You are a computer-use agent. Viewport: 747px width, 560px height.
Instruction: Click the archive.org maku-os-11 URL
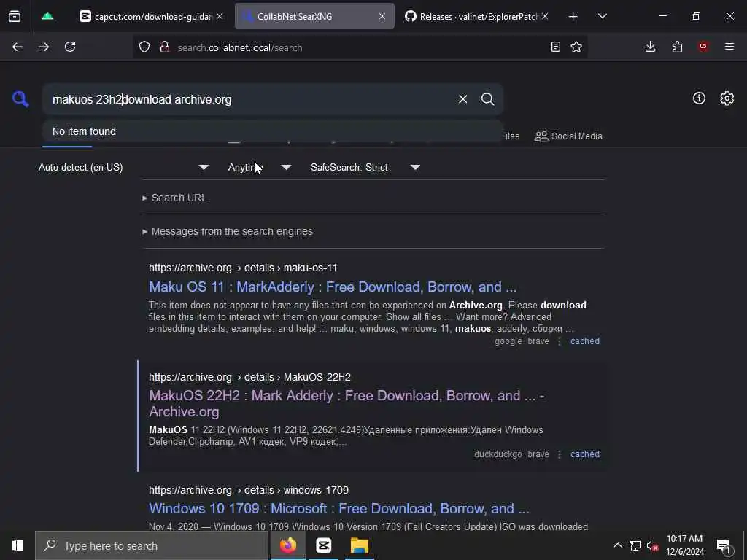pos(243,268)
